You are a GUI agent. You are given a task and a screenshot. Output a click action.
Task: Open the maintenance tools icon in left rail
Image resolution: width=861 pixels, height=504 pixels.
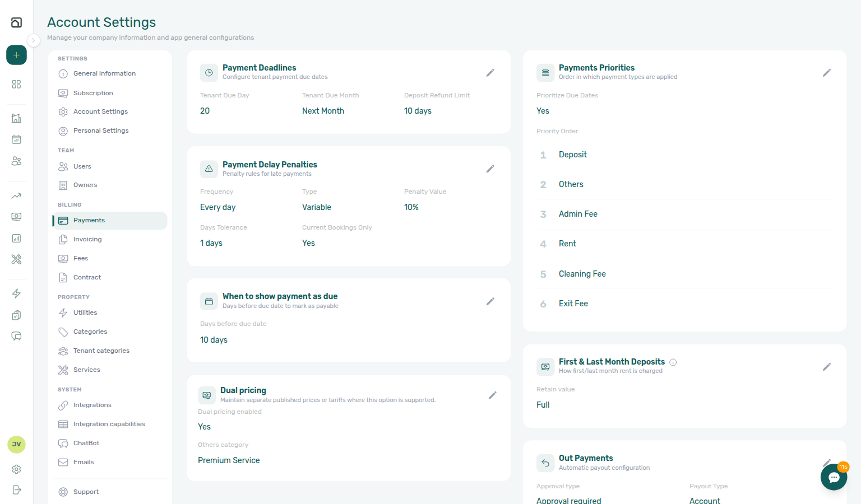(16, 259)
